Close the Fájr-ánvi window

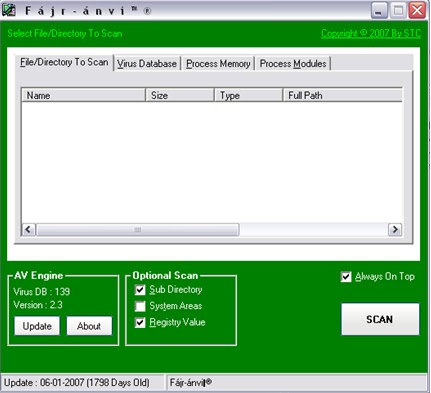point(417,10)
